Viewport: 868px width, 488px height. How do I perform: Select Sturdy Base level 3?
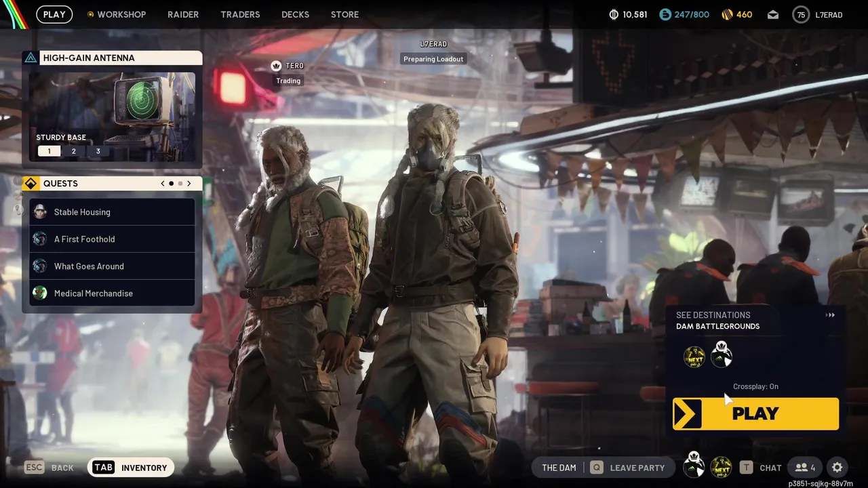coord(98,151)
